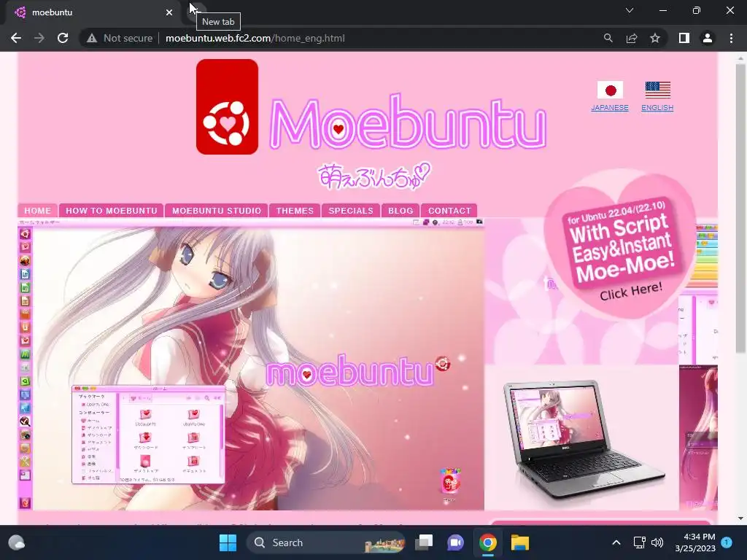Click the taskbar Search box

click(326, 542)
